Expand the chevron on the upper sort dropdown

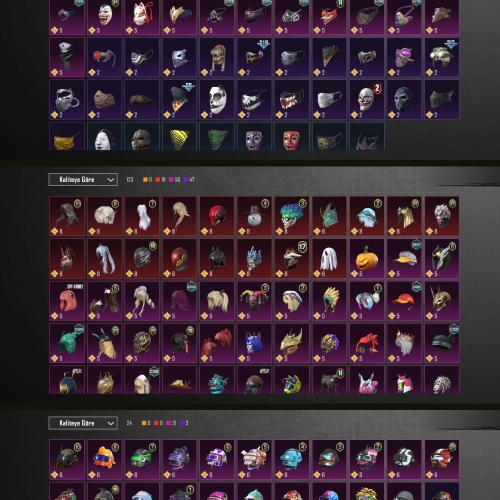pyautogui.click(x=111, y=180)
